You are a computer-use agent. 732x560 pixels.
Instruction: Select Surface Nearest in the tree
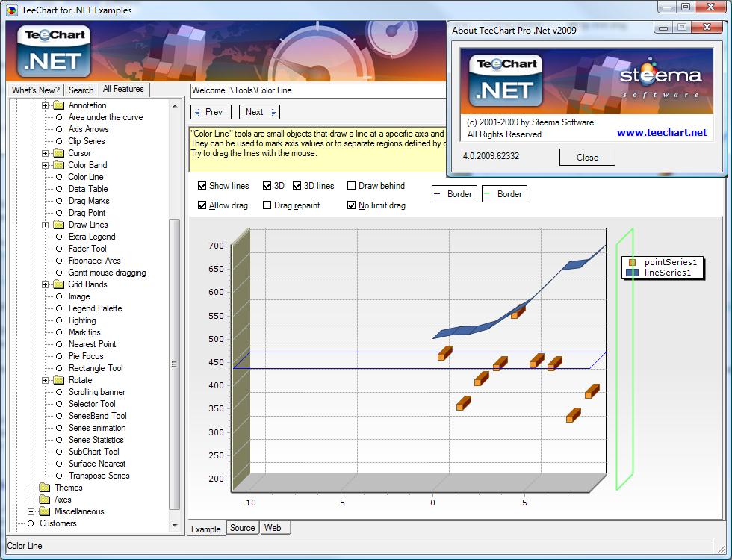[x=97, y=464]
